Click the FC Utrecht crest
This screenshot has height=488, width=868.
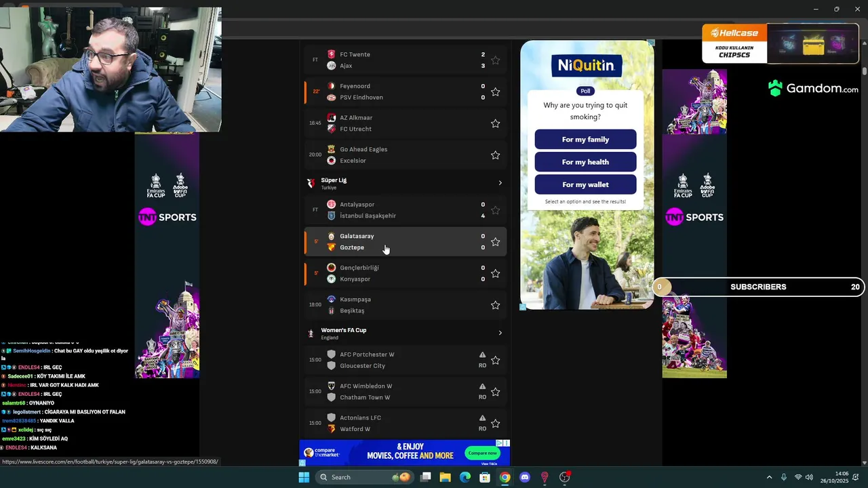pos(332,129)
